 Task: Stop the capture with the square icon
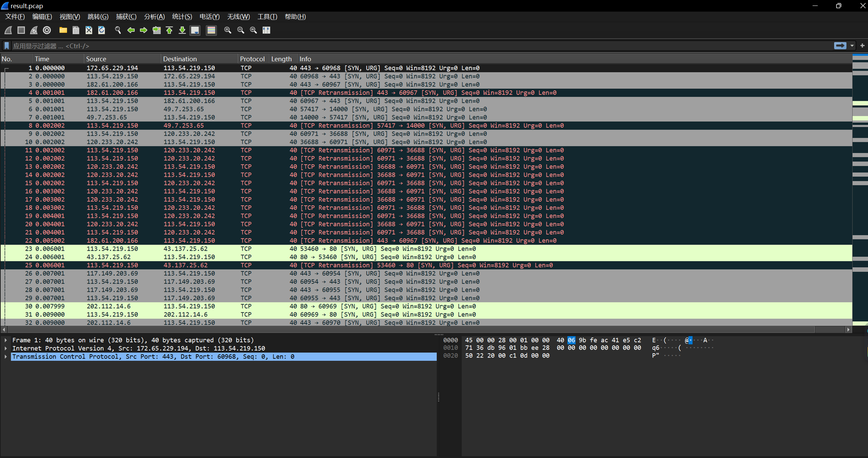(21, 30)
